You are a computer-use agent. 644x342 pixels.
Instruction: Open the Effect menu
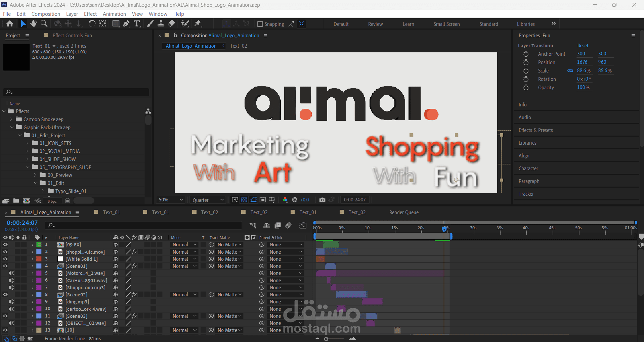(90, 14)
